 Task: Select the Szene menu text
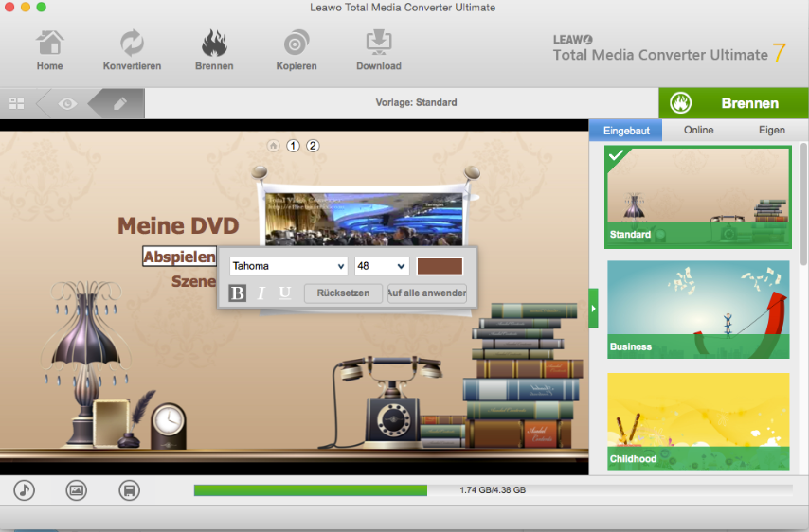194,281
